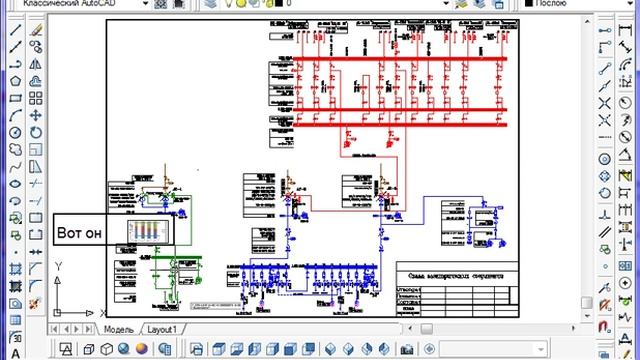The width and height of the screenshot is (640, 360).
Task: Select the Extend tool
Action: [x=36, y=200]
